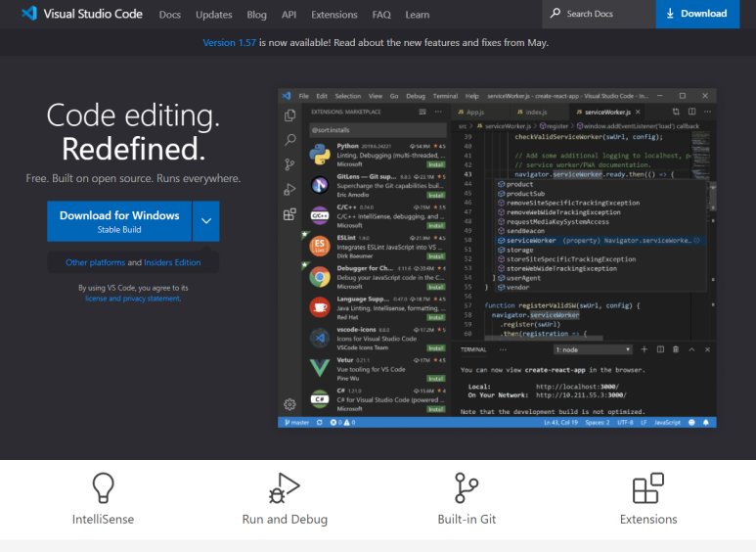Screen dimensions: 756x552
Task: Maximize the terminal panel with the up chevron
Action: point(691,349)
